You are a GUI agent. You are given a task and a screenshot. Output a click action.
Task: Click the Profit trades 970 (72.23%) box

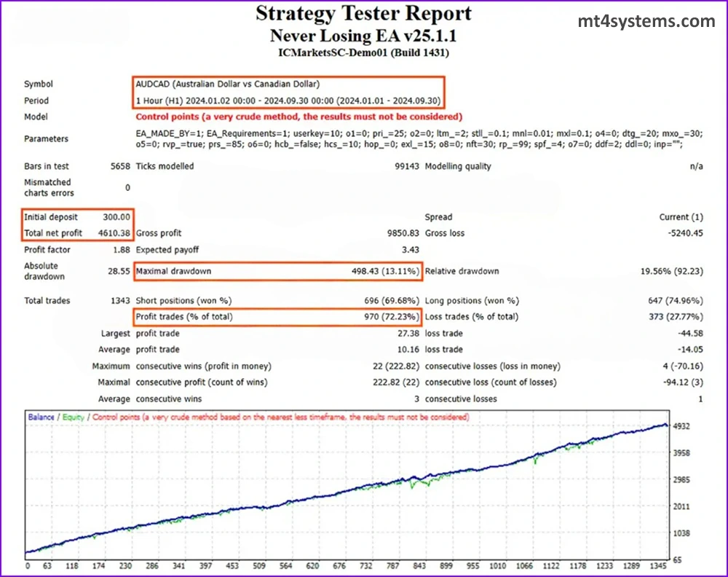277,317
